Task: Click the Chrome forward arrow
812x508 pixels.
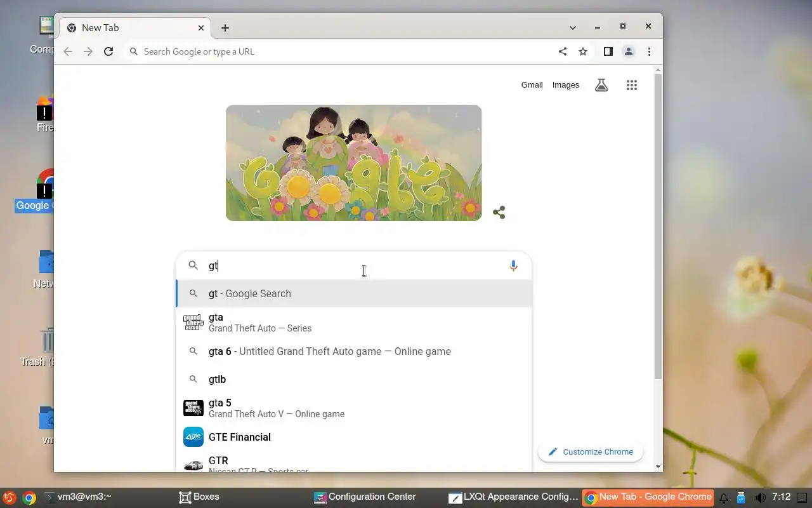Action: [x=88, y=51]
